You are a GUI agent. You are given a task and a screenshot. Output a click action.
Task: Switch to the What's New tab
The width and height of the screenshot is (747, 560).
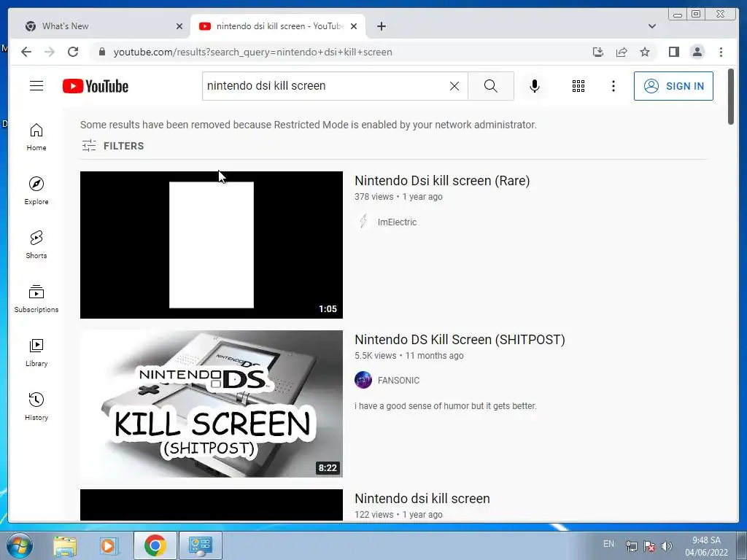pyautogui.click(x=100, y=26)
